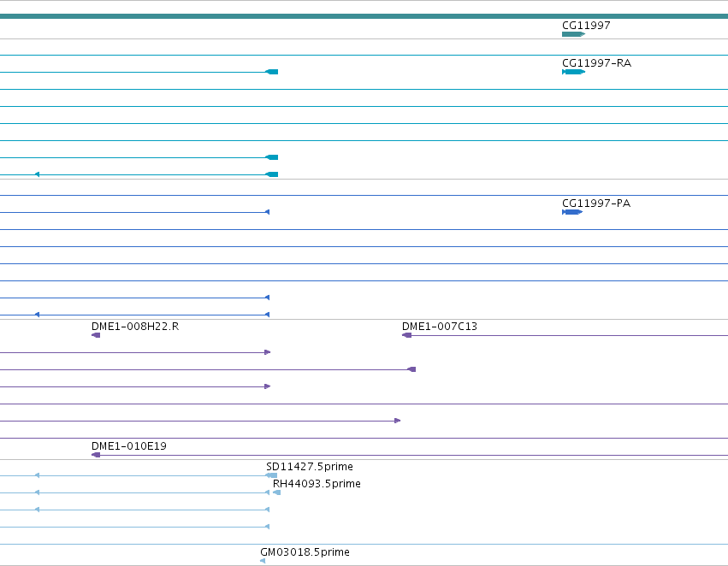The height and width of the screenshot is (566, 728).
Task: Select the purple DME1-007C13 marker glyph
Action: [406, 335]
